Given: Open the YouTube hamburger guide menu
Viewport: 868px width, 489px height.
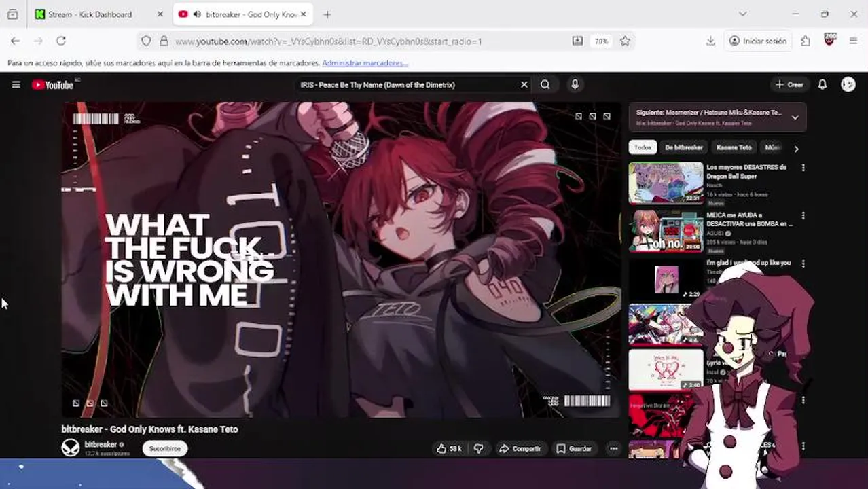Looking at the screenshot, I should [16, 85].
